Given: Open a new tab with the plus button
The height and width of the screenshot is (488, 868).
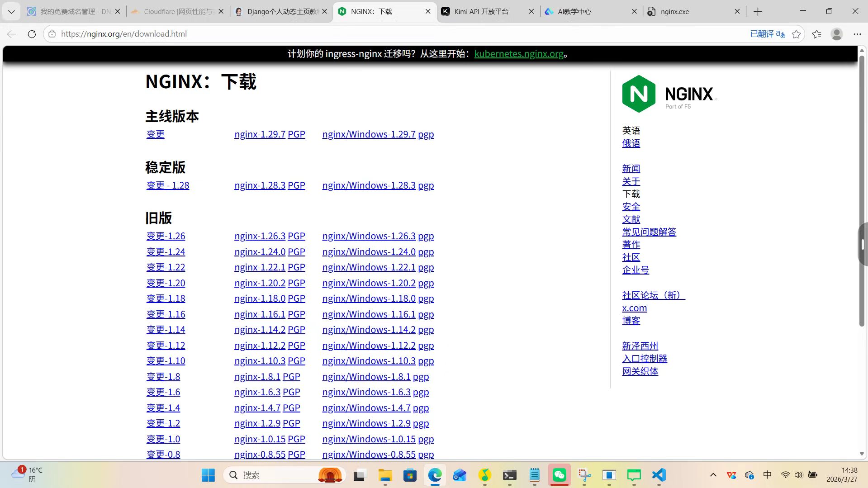Looking at the screenshot, I should pyautogui.click(x=758, y=12).
